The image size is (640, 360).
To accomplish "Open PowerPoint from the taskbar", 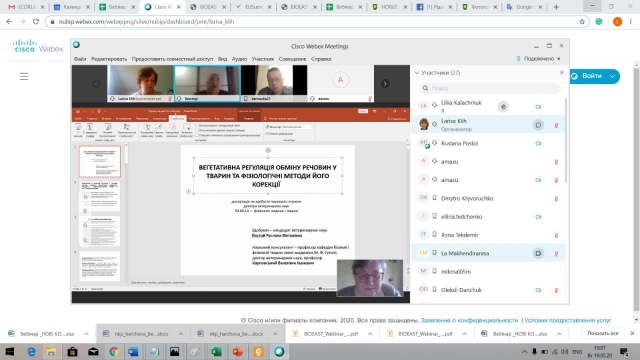I will click(x=238, y=351).
